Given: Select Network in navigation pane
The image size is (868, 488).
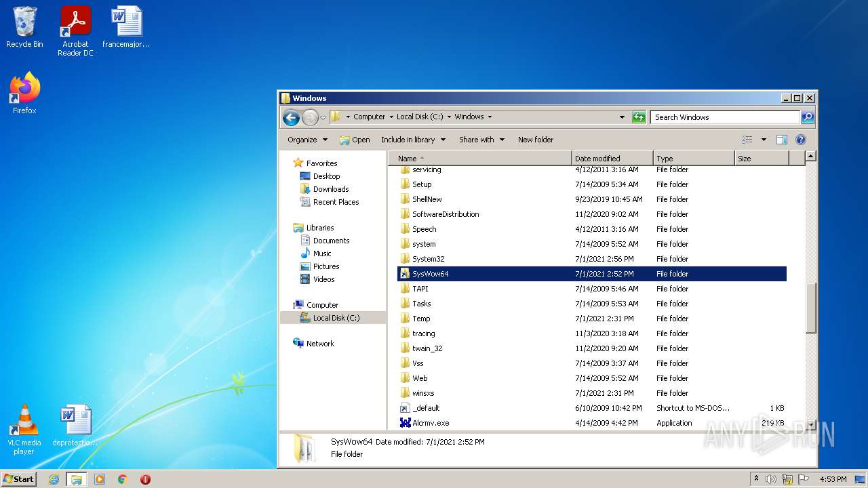Looking at the screenshot, I should click(x=320, y=344).
